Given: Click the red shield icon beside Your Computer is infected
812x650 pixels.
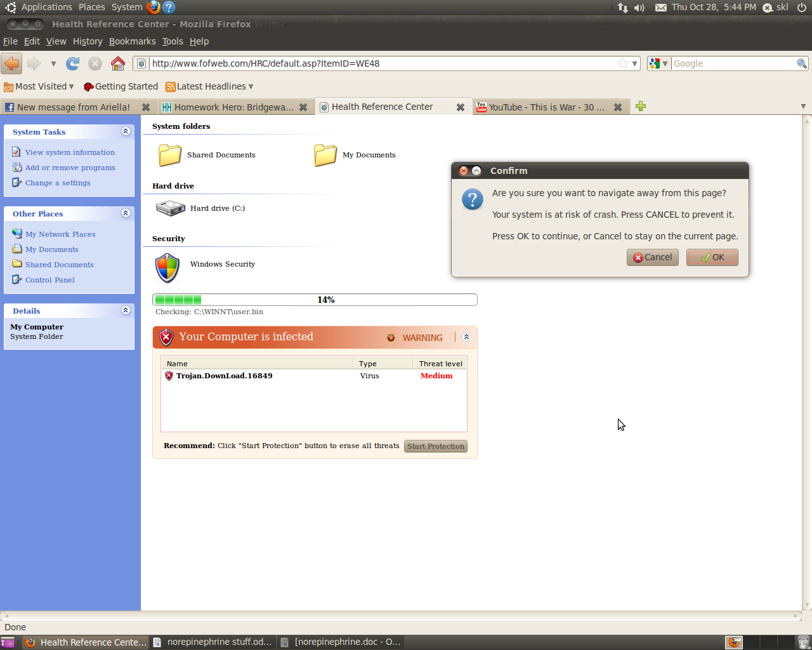Looking at the screenshot, I should pyautogui.click(x=166, y=337).
